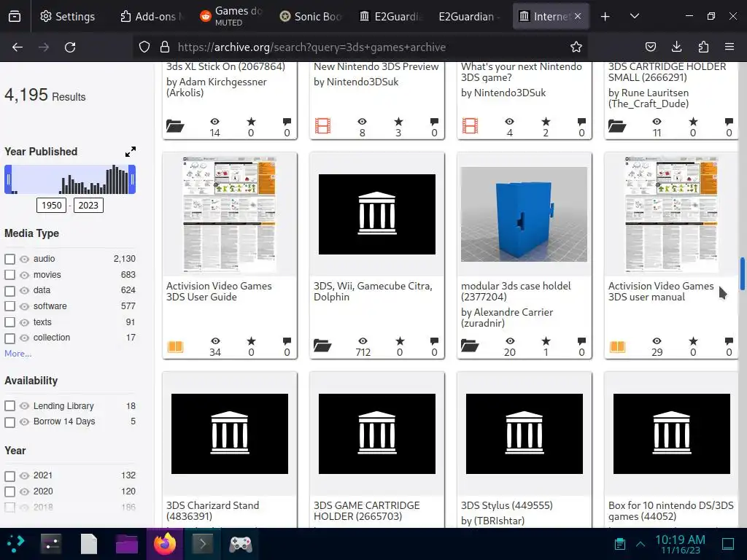This screenshot has width=747, height=560.
Task: Switch to the Sonic Boom tab
Action: pyautogui.click(x=311, y=17)
